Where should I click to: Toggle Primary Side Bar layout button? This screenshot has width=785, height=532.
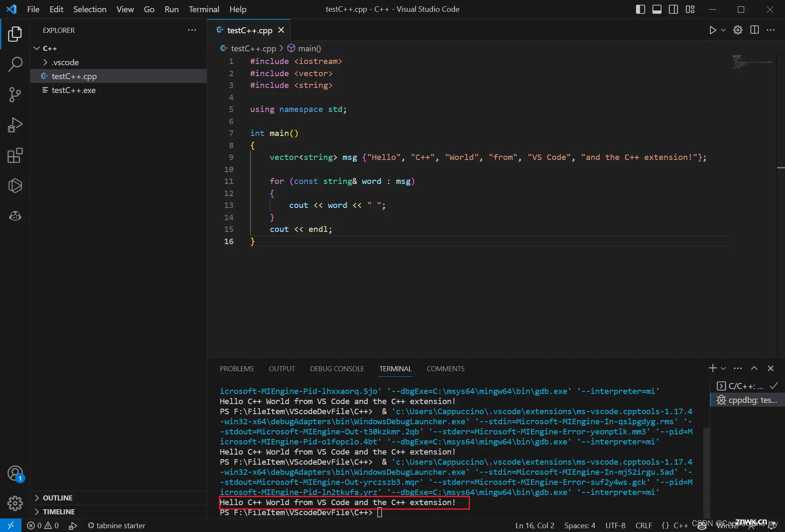tap(640, 9)
